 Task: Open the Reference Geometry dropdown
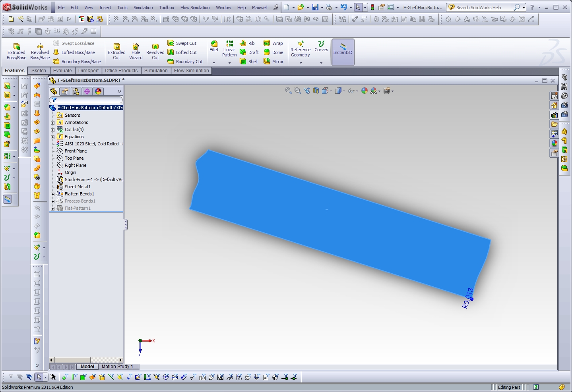(x=301, y=63)
